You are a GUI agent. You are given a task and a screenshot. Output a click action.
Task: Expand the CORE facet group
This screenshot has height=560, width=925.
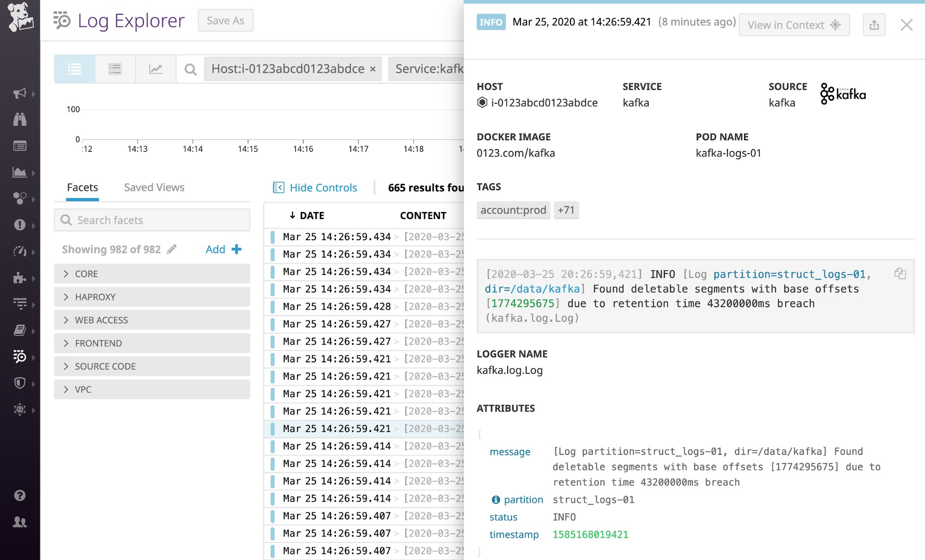pos(152,274)
